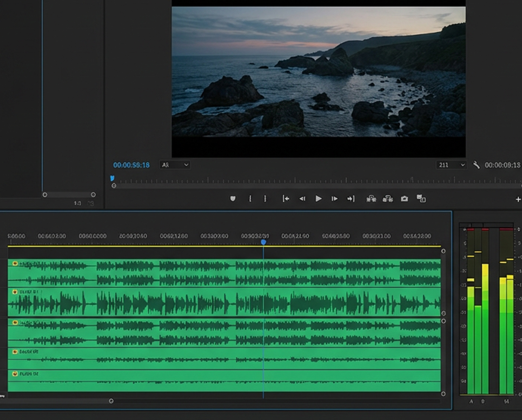Click the Go to In Point icon
The image size is (522, 420).
click(x=285, y=198)
